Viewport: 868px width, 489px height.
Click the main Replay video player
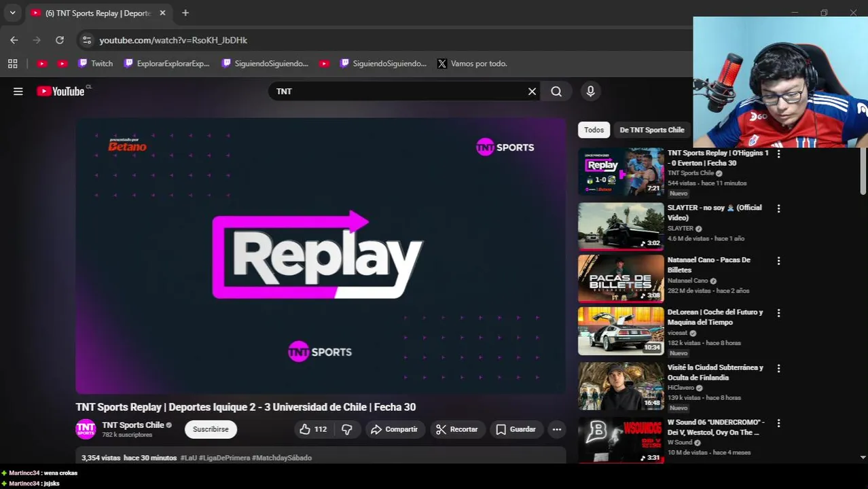(x=321, y=256)
